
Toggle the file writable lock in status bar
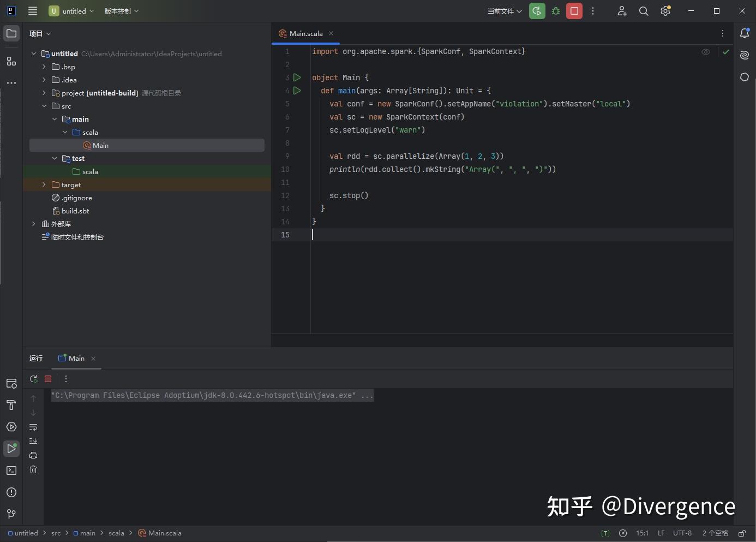tap(741, 533)
